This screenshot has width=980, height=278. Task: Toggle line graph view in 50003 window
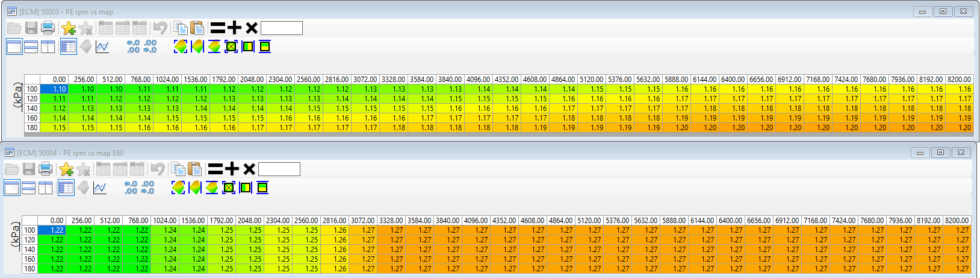102,46
